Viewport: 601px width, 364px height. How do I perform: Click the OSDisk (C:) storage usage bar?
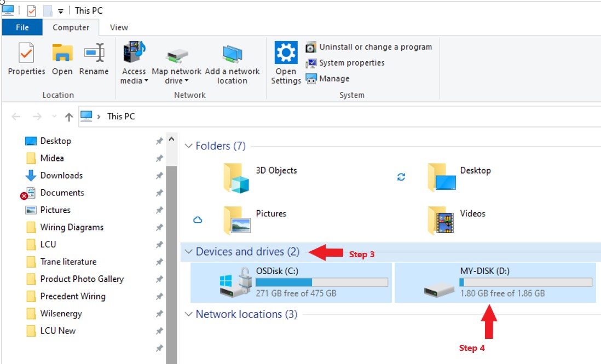coord(322,282)
